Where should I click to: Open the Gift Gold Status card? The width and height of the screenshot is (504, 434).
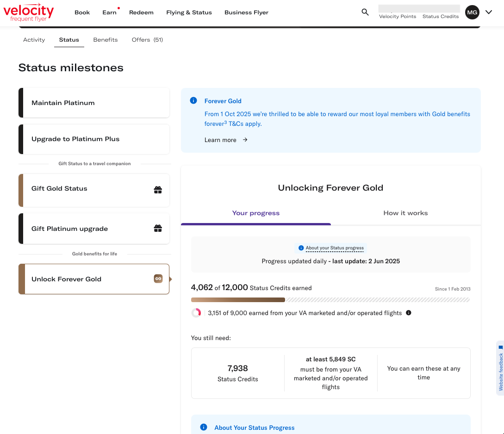pyautogui.click(x=94, y=190)
